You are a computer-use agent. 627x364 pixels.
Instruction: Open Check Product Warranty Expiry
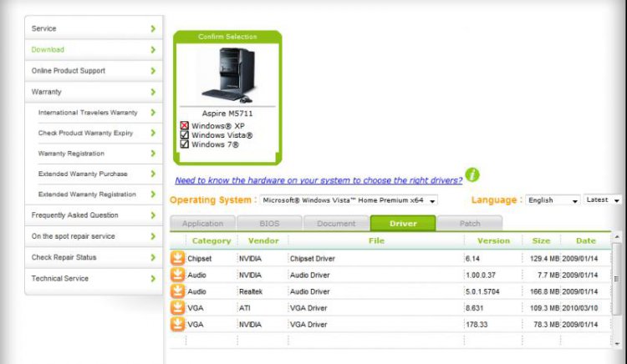tap(100, 133)
